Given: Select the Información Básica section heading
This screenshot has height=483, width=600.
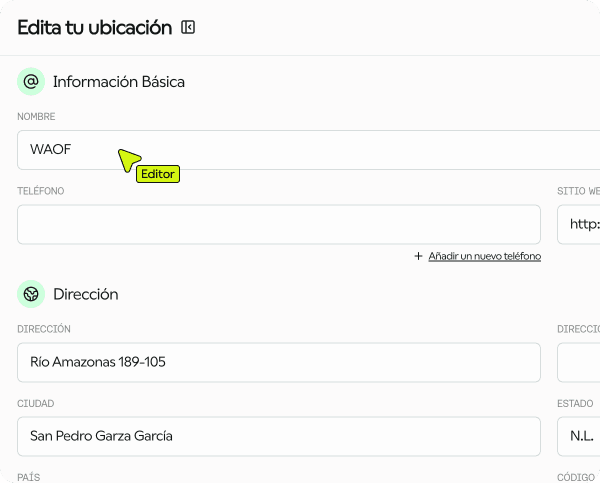Looking at the screenshot, I should [x=119, y=82].
